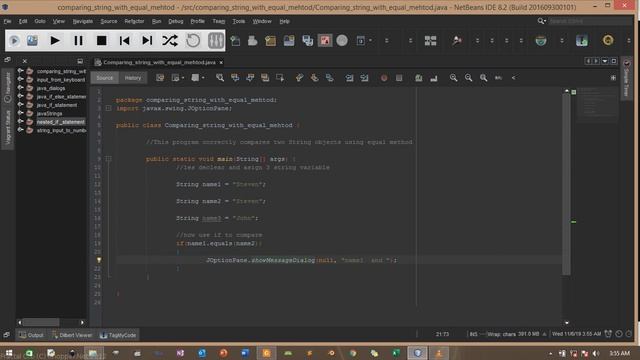Click the second zoom magnifier in editor toolbar
The image size is (640, 360).
pos(469,78)
